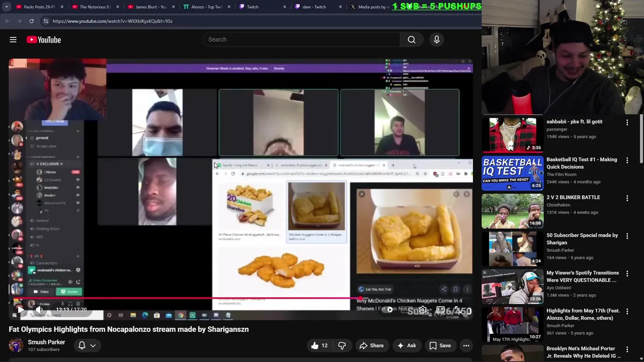Image resolution: width=644 pixels, height=362 pixels.
Task: Switch to dam - Twitch tab
Action: [317, 7]
